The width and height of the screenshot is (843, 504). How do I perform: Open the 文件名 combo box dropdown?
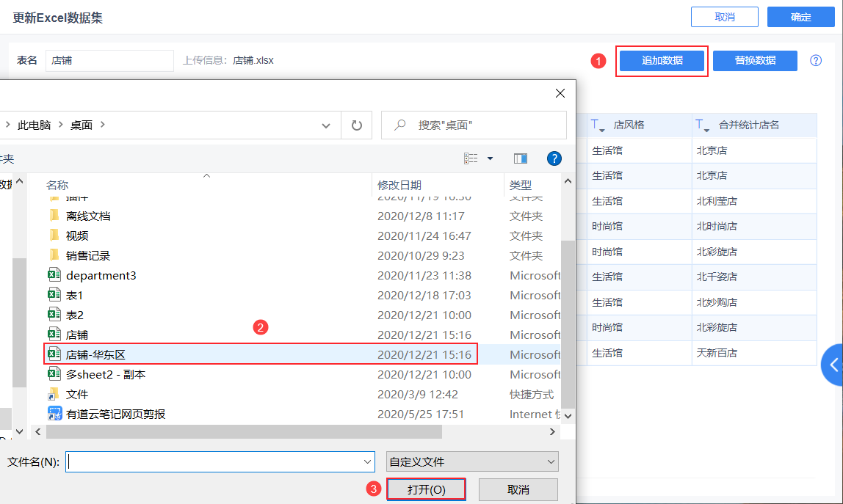tap(367, 461)
